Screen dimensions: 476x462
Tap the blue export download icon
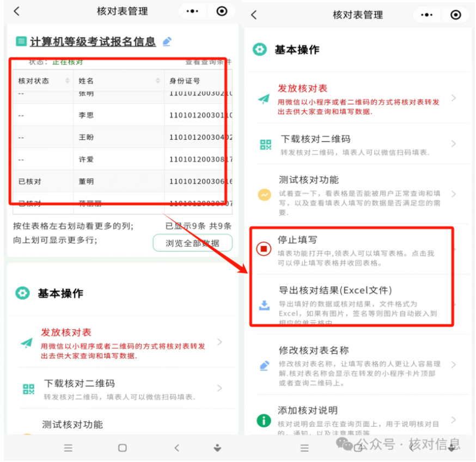(x=264, y=305)
